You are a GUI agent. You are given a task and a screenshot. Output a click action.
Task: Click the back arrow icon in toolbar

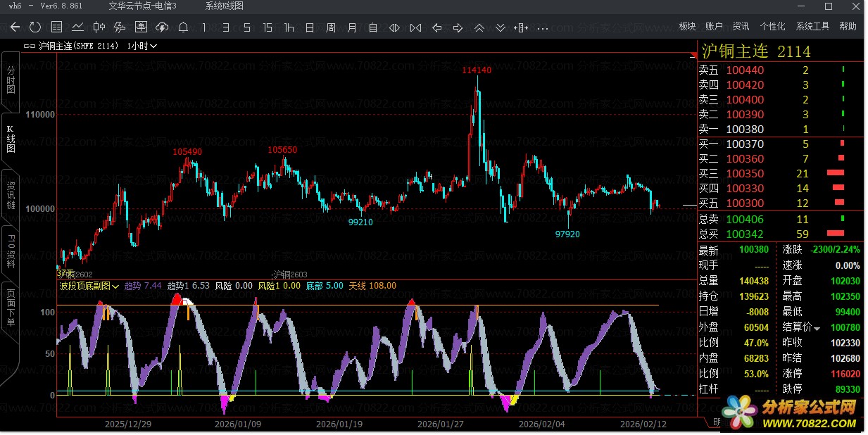pos(15,27)
